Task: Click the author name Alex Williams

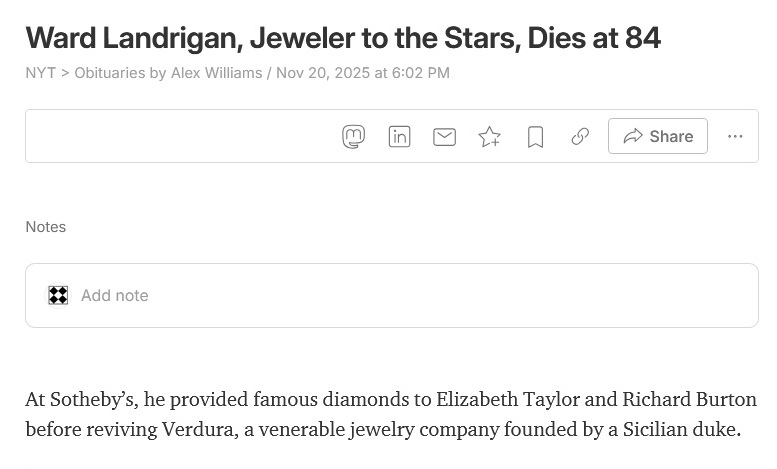Action: 216,73
